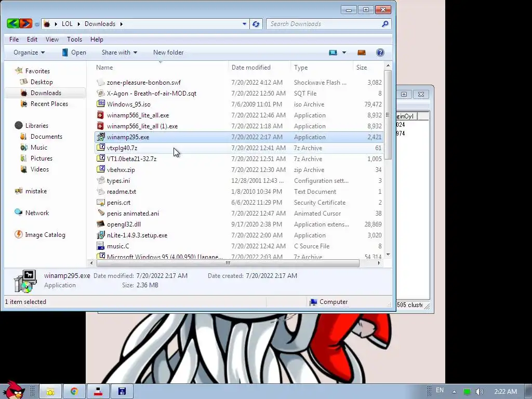Expand the breadcrumb arrow after LOL
532x399 pixels.
click(x=79, y=24)
